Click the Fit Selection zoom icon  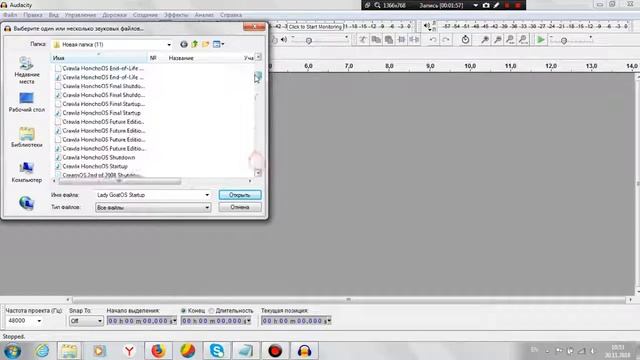(x=510, y=40)
